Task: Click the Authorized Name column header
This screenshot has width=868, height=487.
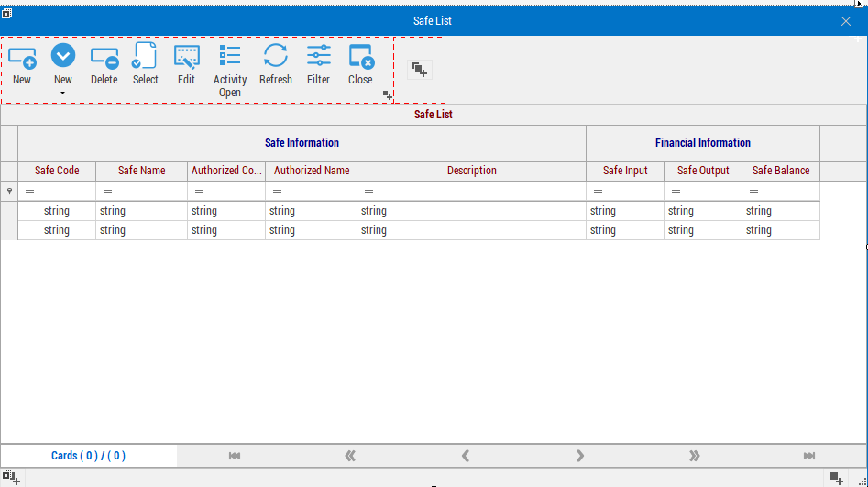Action: (312, 171)
